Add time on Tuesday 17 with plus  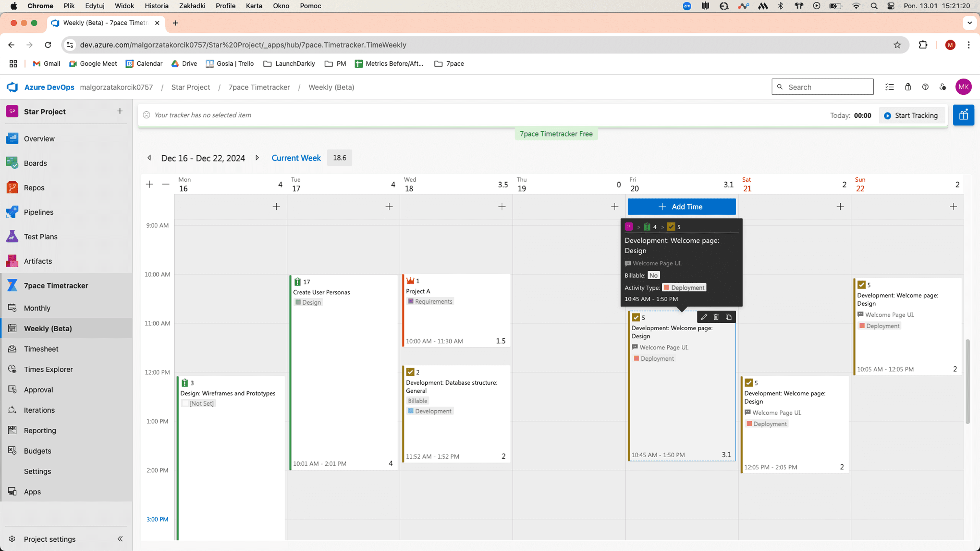(389, 206)
